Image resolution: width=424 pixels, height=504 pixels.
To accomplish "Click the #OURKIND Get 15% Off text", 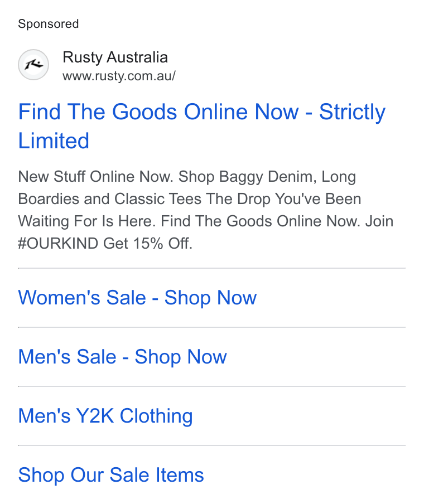I will [105, 243].
